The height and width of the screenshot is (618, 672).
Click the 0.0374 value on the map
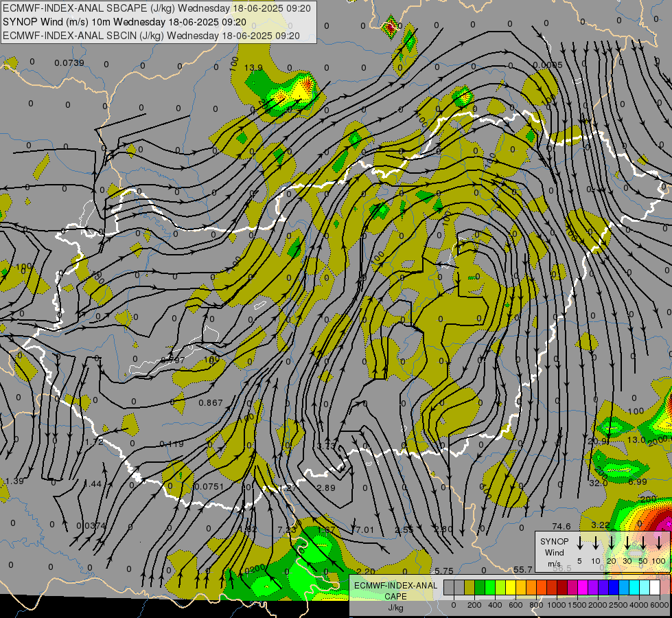tap(91, 525)
